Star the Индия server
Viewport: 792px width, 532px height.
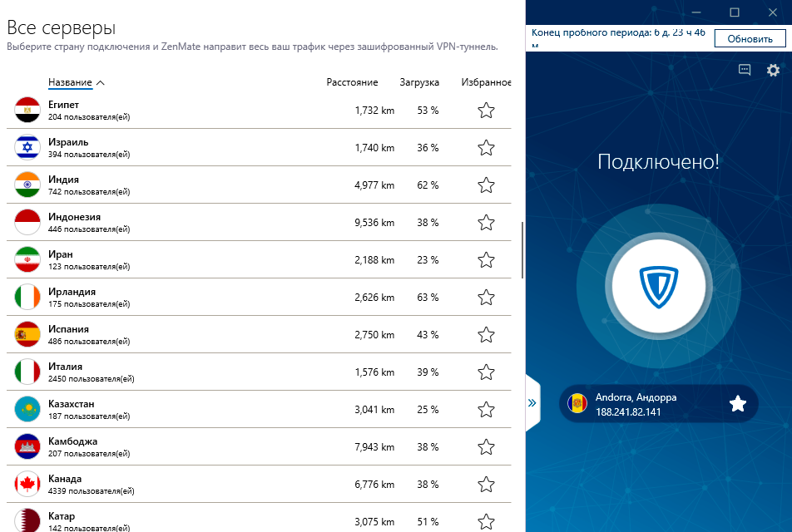coord(486,185)
